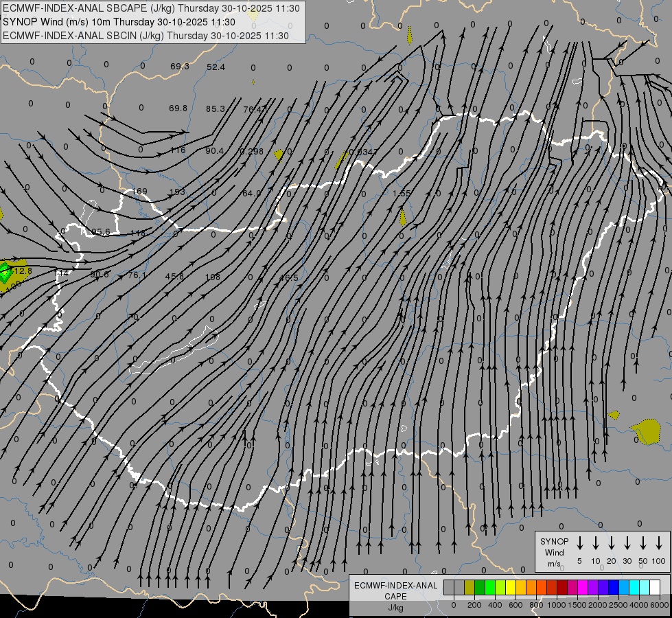Click the 30 speed label in the wind legend
Image resolution: width=672 pixels, height=618 pixels.
pos(627,561)
